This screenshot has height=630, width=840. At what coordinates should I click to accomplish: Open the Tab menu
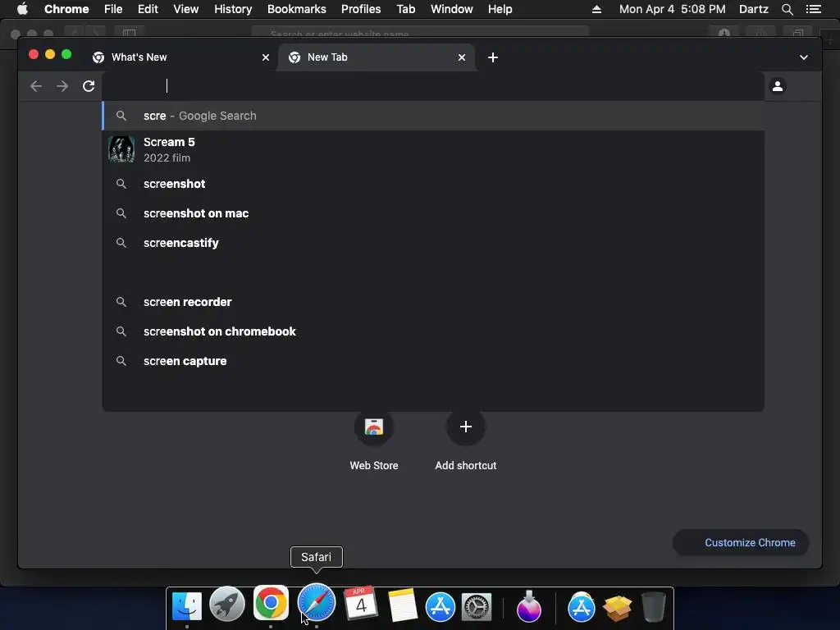tap(405, 9)
